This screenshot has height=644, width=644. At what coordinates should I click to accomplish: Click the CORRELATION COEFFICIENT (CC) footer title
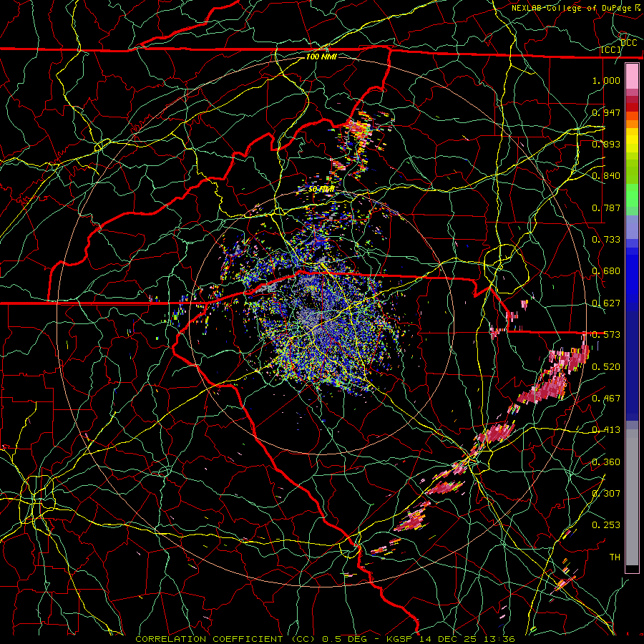[225, 639]
